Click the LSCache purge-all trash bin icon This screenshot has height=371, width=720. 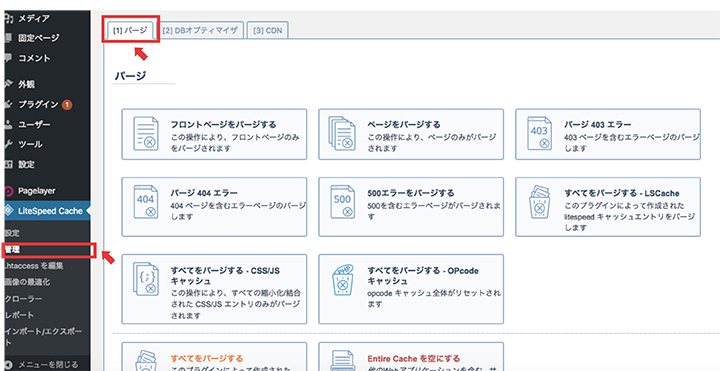point(539,202)
